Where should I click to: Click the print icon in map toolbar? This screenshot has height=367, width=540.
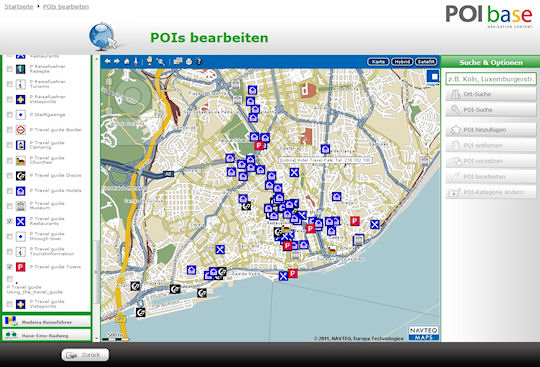pos(189,62)
